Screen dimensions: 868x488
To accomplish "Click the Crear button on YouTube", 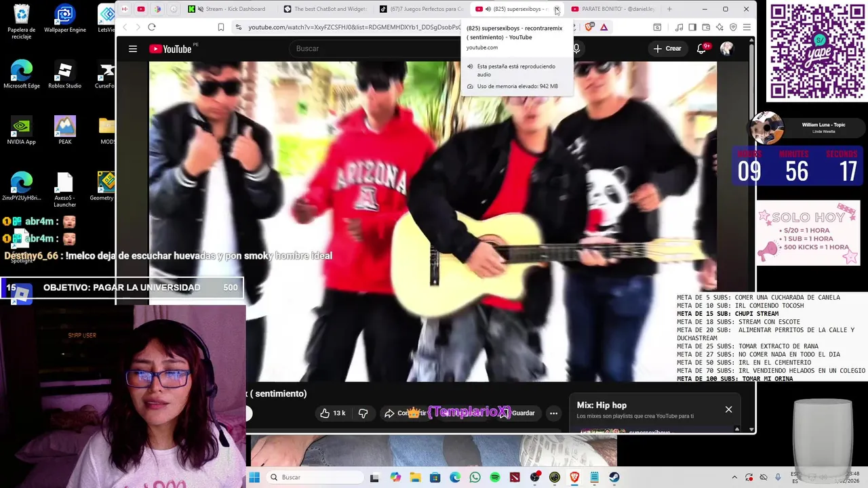I will pyautogui.click(x=667, y=48).
